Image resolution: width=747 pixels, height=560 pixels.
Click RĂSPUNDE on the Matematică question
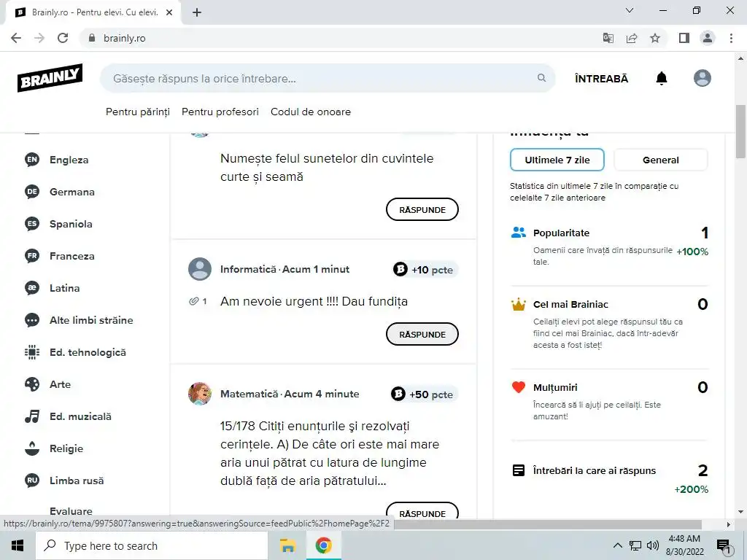(422, 510)
